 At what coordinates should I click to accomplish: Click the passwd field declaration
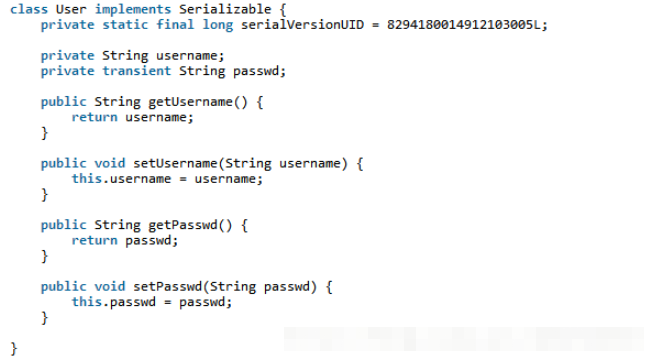256,71
